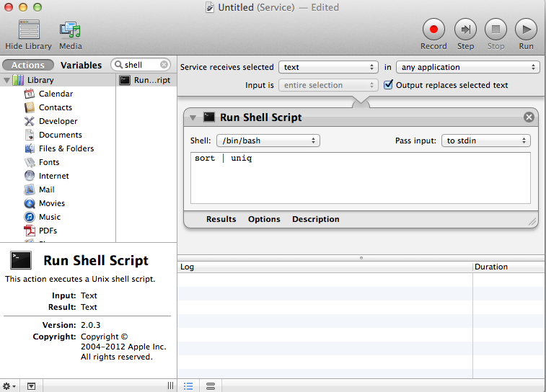Select Mail in the library

[x=46, y=190]
